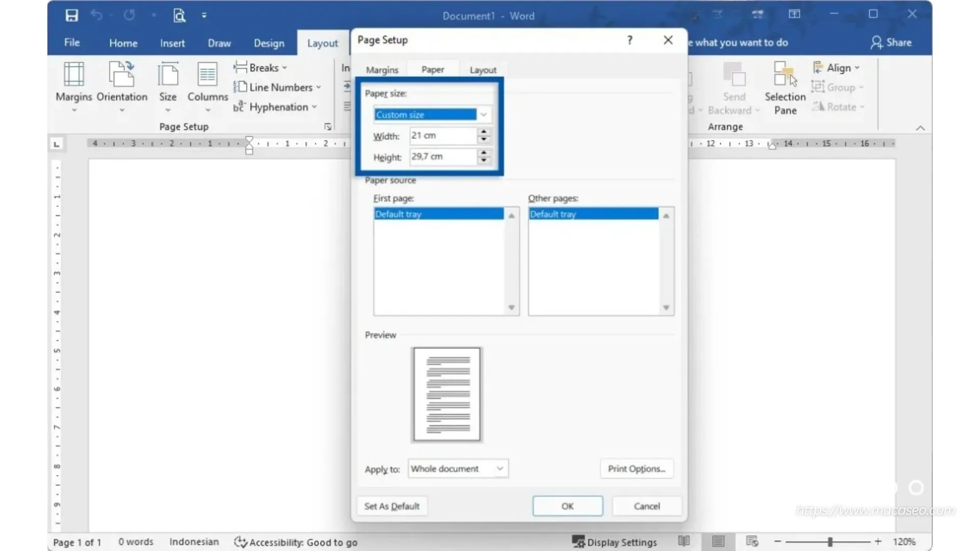Open the Margins tab in Page Setup
The width and height of the screenshot is (980, 551).
tap(382, 70)
